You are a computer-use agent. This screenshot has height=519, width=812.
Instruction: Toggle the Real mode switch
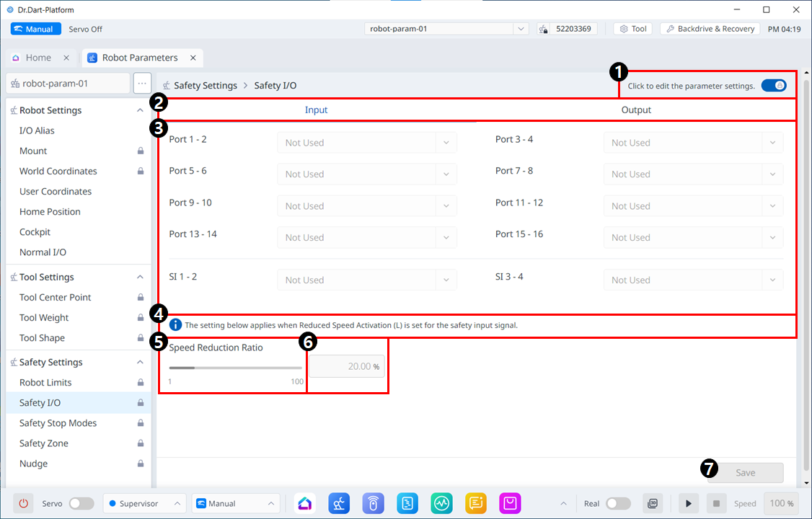[x=618, y=503]
